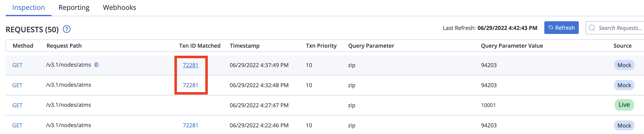Image resolution: width=644 pixels, height=134 pixels.
Task: Click the Live source badge
Action: pos(624,105)
